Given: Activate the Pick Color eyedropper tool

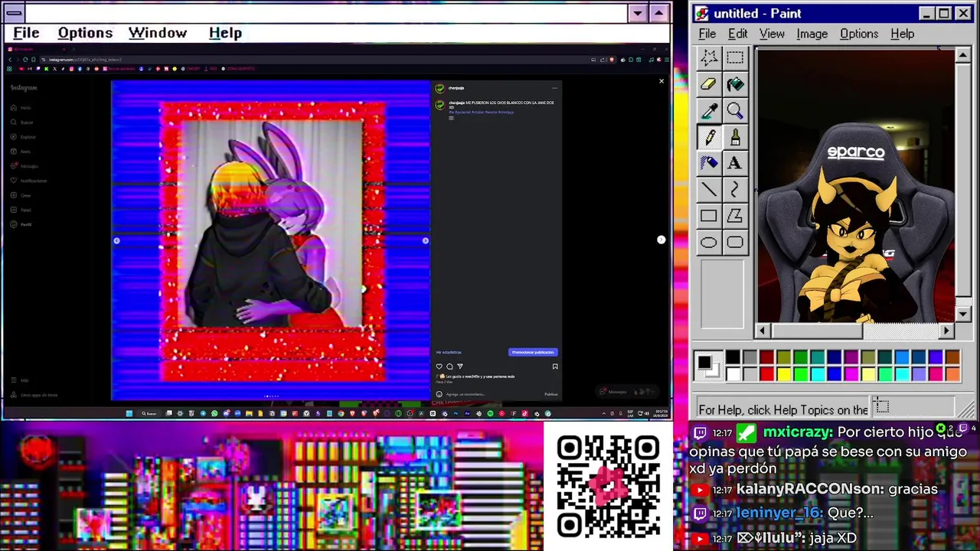Looking at the screenshot, I should tap(709, 111).
